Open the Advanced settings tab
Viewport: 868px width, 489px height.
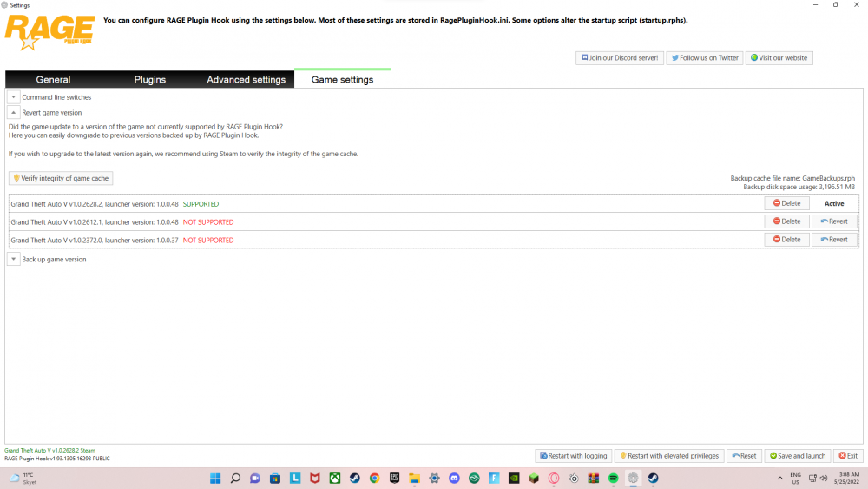[x=246, y=79]
